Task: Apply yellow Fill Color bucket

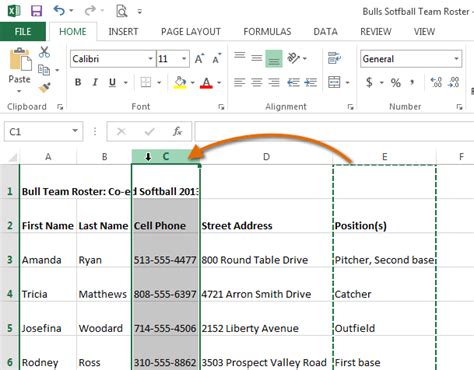Action: 180,82
